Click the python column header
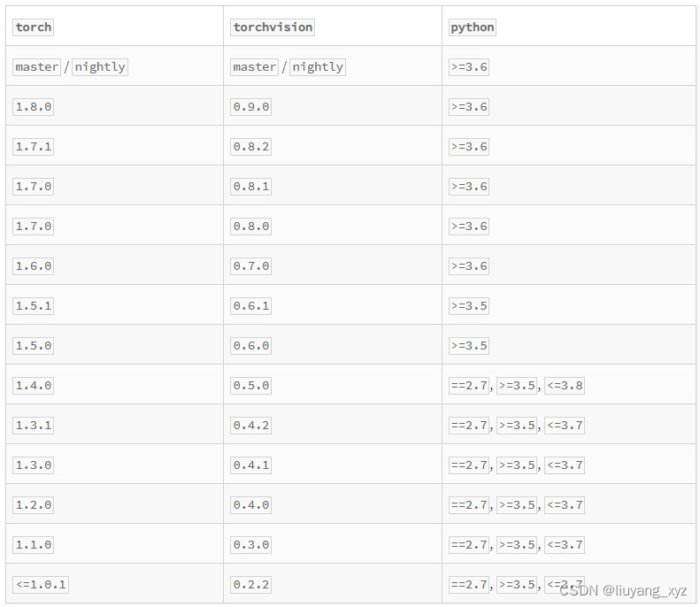Screen dimensions: 700x607 (473, 27)
